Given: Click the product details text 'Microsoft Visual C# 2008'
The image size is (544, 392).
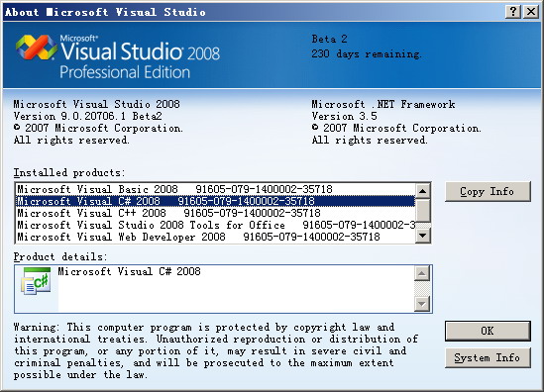Looking at the screenshot, I should point(129,271).
